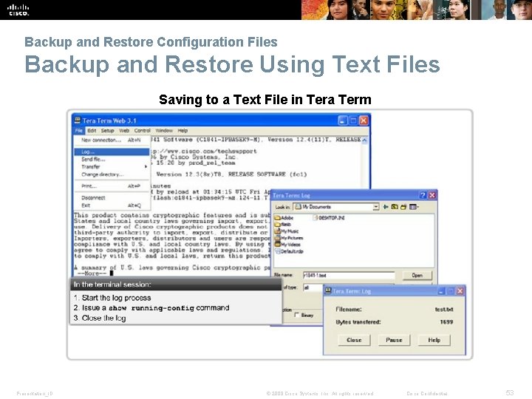Click the back arrow icon in the file dialog
Image resolution: width=532 pixels, height=399 pixels.
386,207
